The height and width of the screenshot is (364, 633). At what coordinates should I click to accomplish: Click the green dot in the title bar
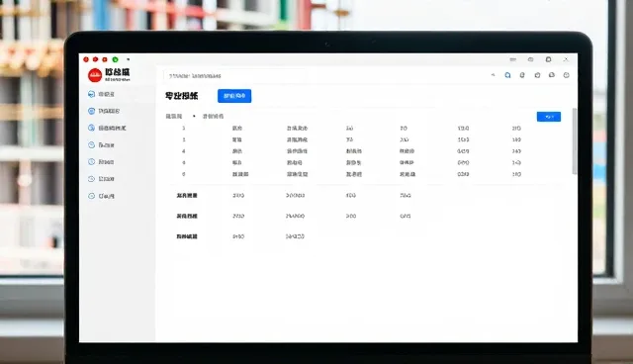pyautogui.click(x=115, y=59)
